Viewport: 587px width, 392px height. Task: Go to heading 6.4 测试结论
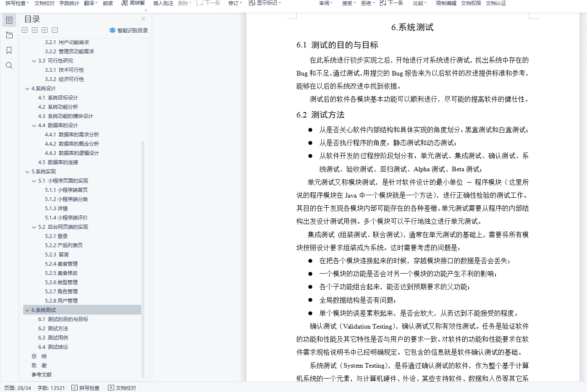pyautogui.click(x=53, y=347)
